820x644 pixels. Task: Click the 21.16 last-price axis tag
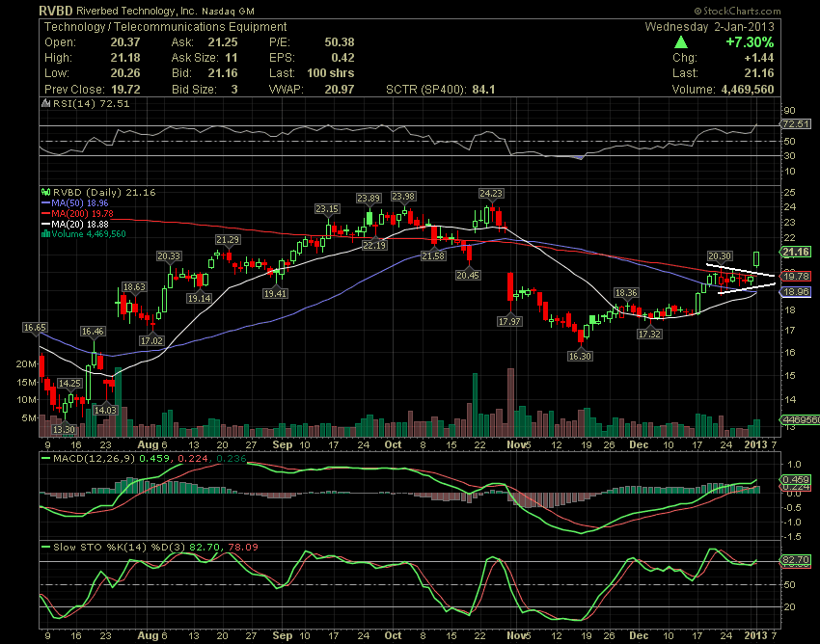(796, 252)
